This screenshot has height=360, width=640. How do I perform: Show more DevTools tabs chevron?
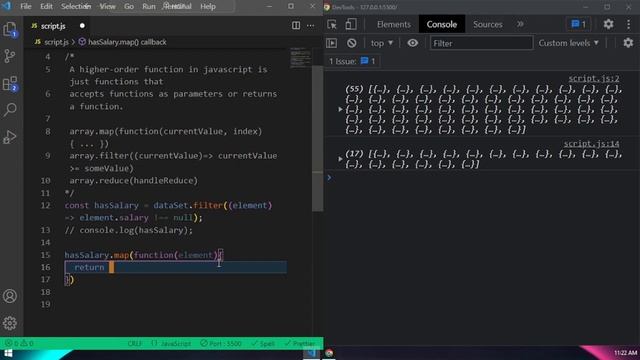click(520, 24)
